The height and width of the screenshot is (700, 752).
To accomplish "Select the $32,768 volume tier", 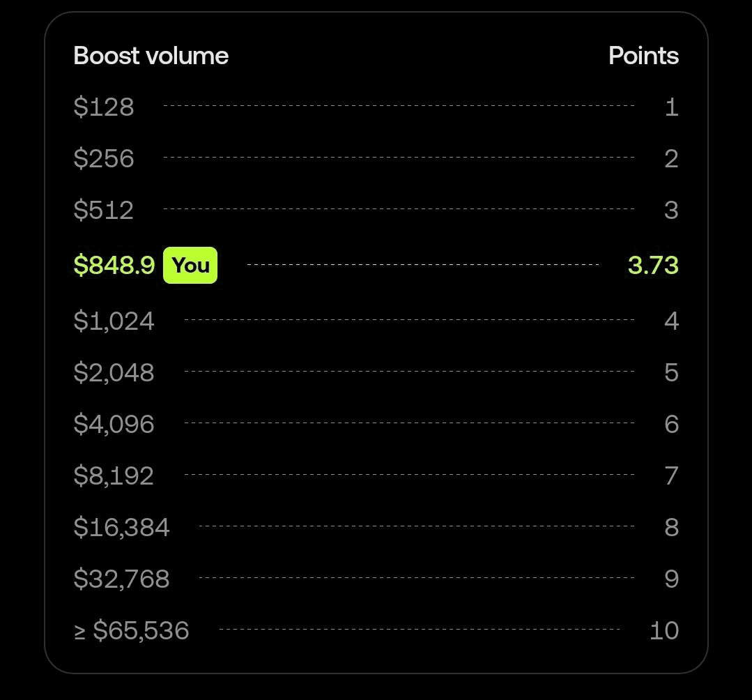I will 121,579.
